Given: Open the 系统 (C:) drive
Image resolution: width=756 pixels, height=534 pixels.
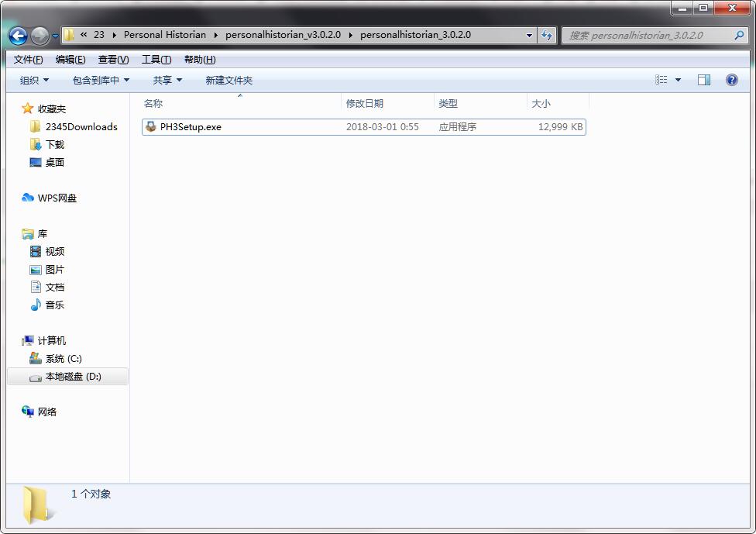Looking at the screenshot, I should tap(63, 358).
